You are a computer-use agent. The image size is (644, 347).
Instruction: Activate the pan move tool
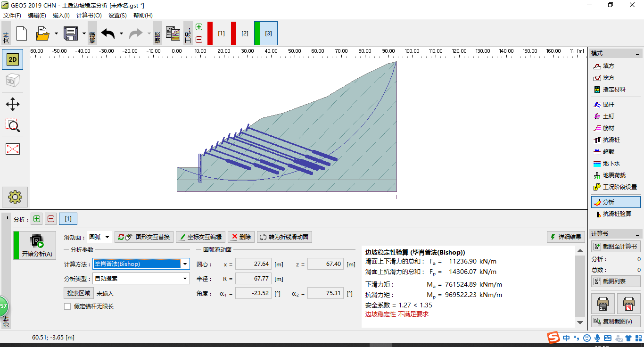12,104
